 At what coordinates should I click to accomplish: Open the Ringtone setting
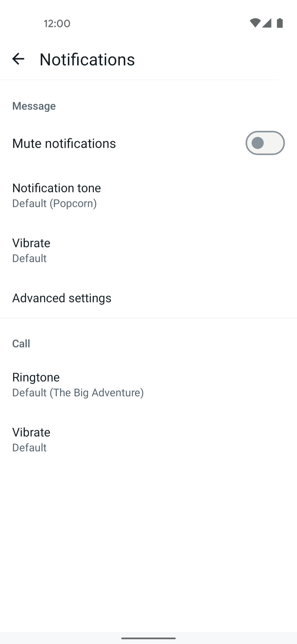36,377
